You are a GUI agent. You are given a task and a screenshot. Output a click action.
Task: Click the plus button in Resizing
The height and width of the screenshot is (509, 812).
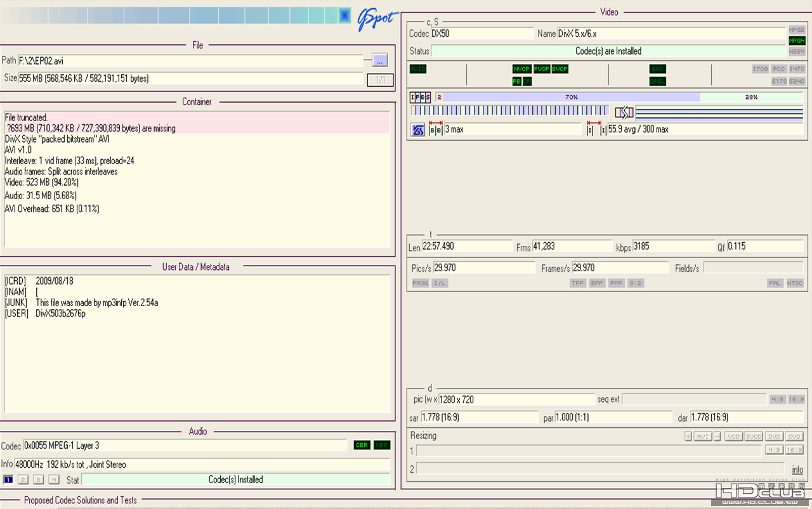[x=688, y=437]
